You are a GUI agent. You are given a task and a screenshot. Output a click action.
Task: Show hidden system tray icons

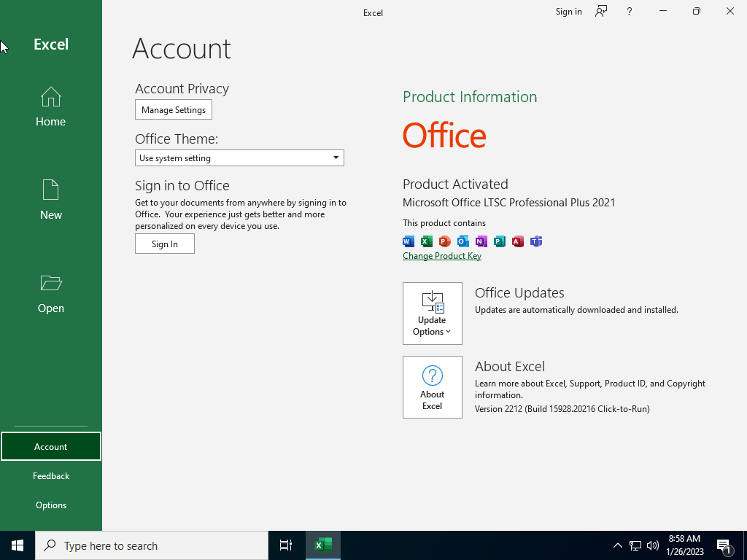[617, 545]
